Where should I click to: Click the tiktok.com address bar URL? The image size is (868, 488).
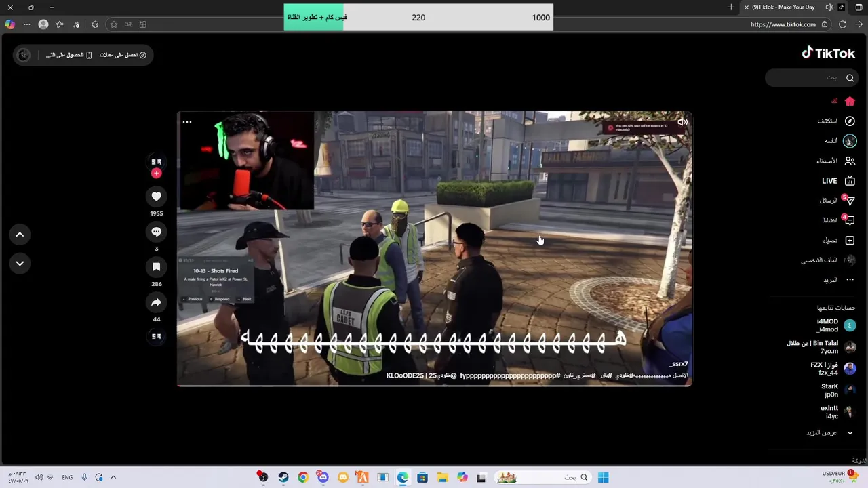click(783, 24)
